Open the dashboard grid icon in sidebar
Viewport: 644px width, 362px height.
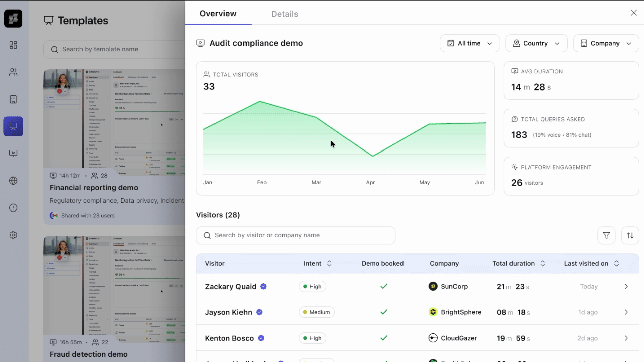point(13,45)
